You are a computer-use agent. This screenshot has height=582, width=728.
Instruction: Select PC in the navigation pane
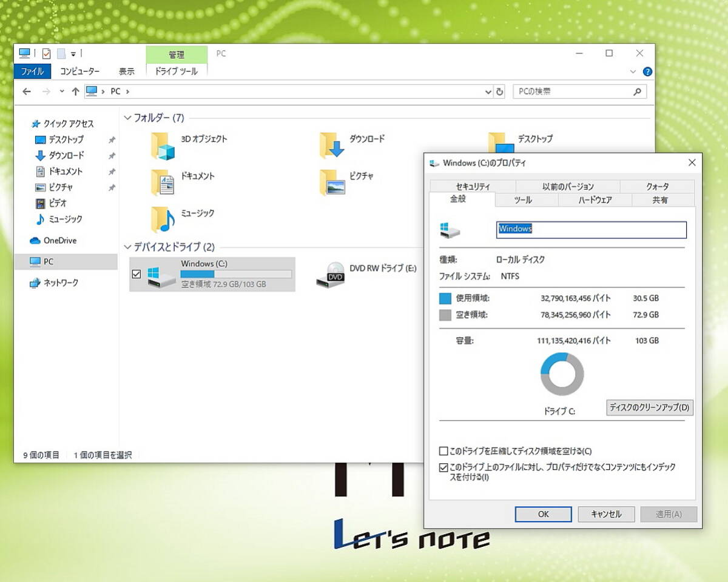click(x=66, y=262)
